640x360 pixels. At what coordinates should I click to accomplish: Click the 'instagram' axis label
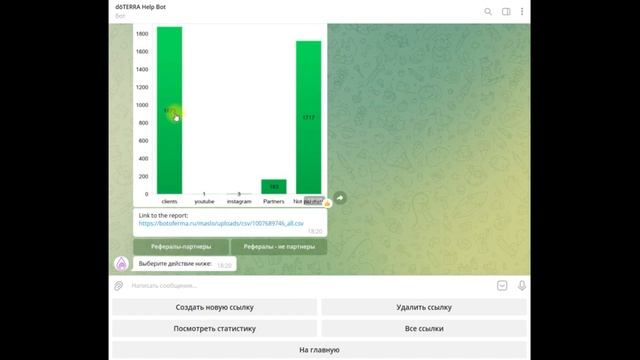(x=239, y=202)
